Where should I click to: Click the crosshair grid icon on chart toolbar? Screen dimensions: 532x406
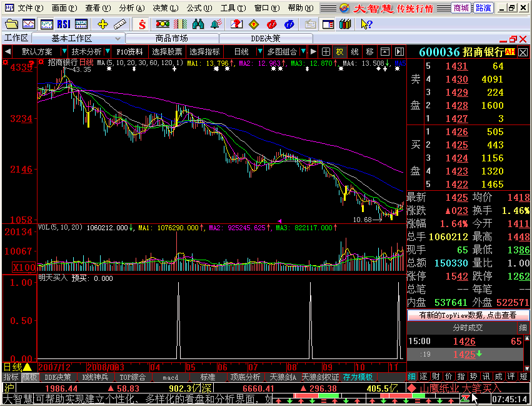[x=326, y=51]
